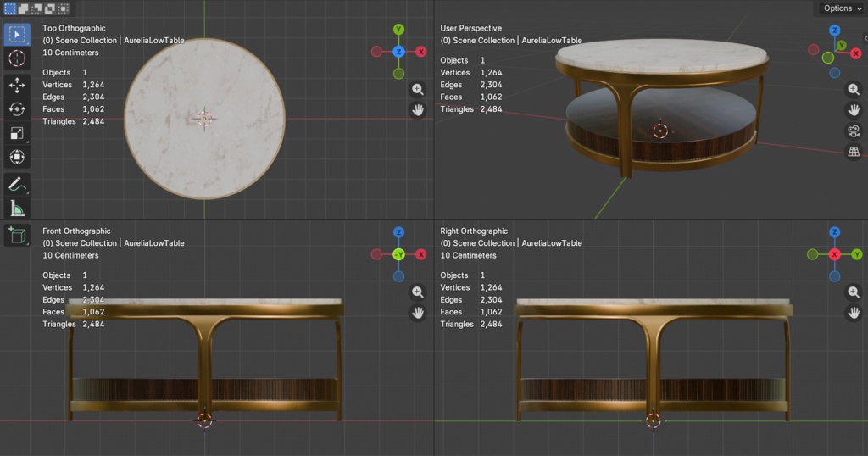Click blue Z axis in Top Orthographic gizmo
The image size is (868, 456).
coord(398,52)
